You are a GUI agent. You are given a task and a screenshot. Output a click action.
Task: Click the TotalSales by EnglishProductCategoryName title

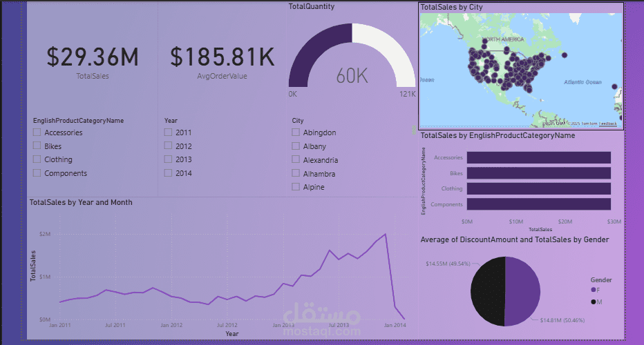[498, 135]
